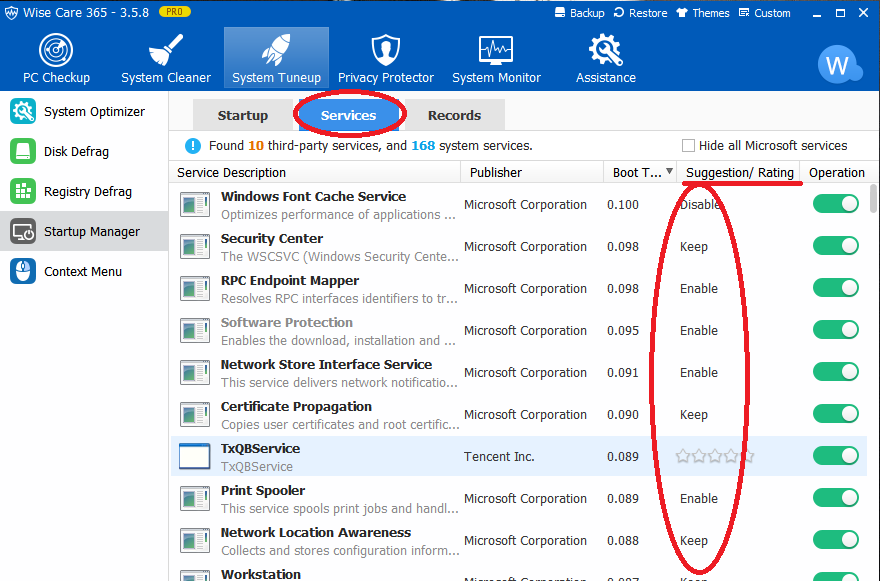880x581 pixels.
Task: Select System Tuneup rocket icon
Action: click(276, 49)
